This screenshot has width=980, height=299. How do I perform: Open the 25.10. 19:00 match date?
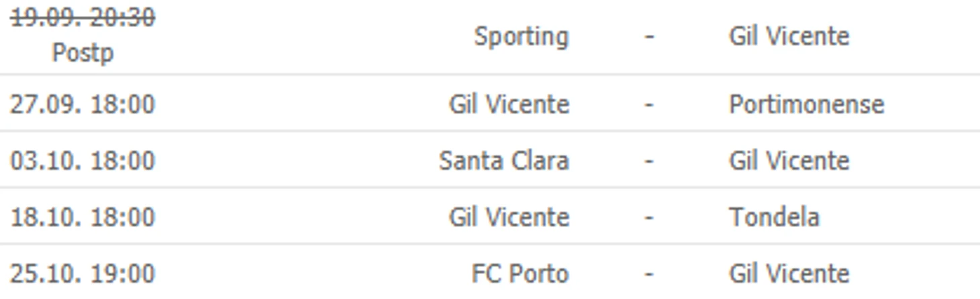click(83, 274)
